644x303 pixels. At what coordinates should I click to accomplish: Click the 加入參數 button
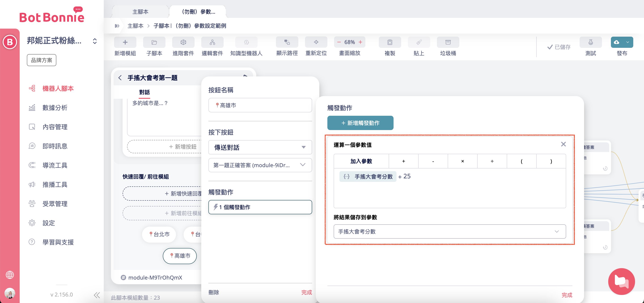(361, 161)
